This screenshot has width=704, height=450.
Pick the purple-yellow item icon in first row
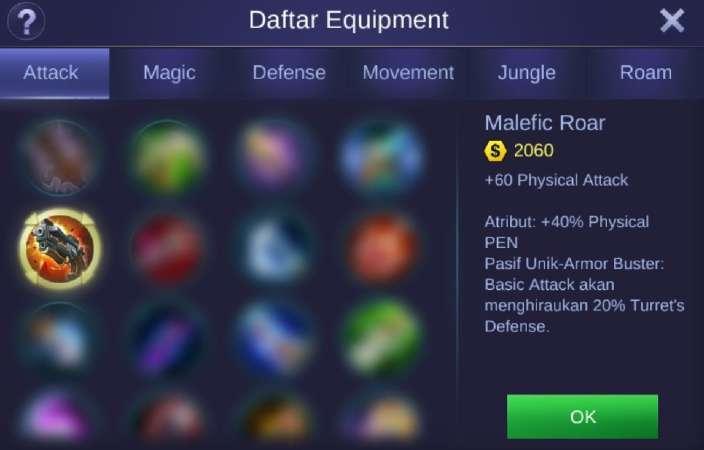[274, 155]
